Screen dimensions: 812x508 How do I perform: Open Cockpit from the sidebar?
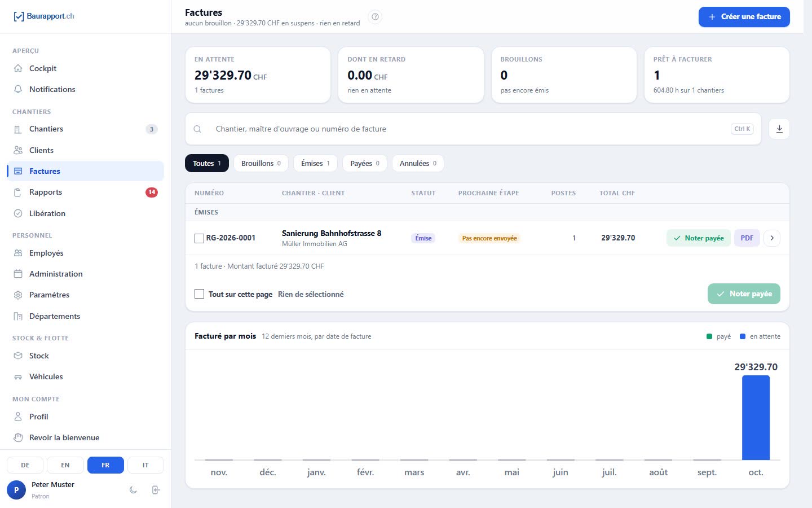click(85, 68)
